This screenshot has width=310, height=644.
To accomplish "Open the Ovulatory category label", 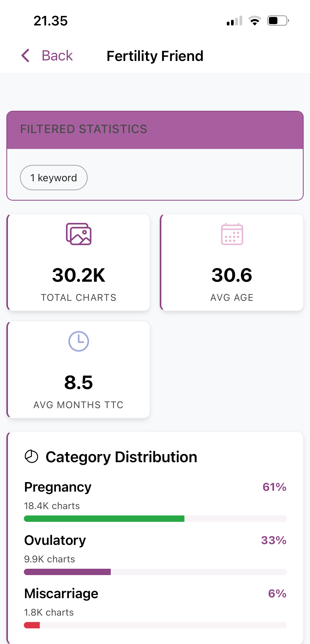I will [x=55, y=540].
